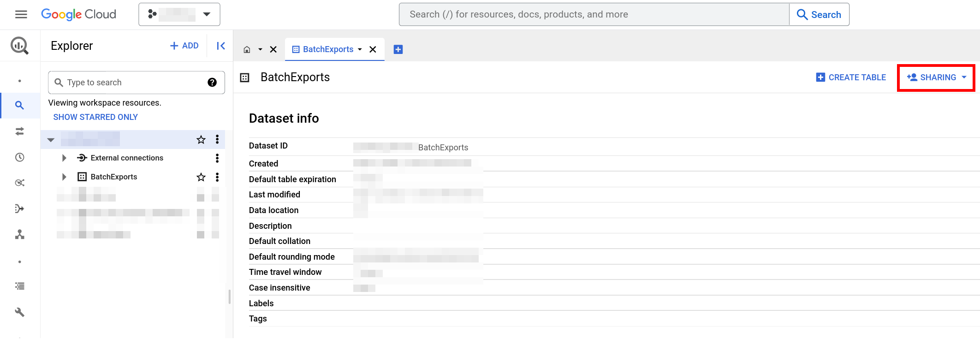The height and width of the screenshot is (339, 980).
Task: Open the SHARING dropdown
Action: point(936,77)
